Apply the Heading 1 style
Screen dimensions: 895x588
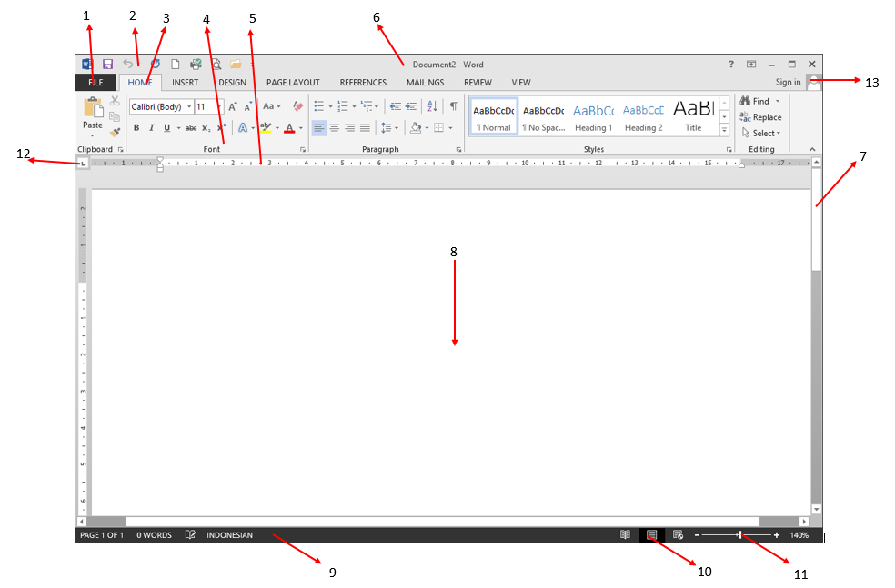[x=593, y=116]
